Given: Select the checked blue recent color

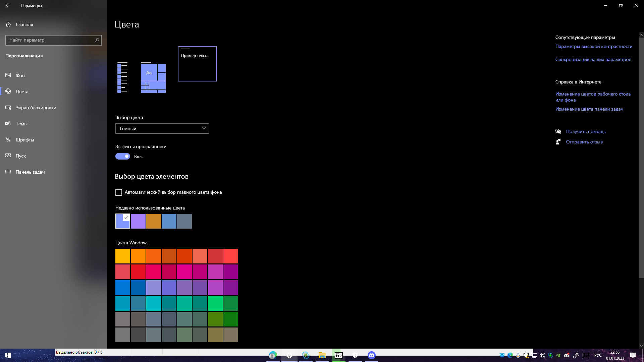Looking at the screenshot, I should (x=123, y=221).
